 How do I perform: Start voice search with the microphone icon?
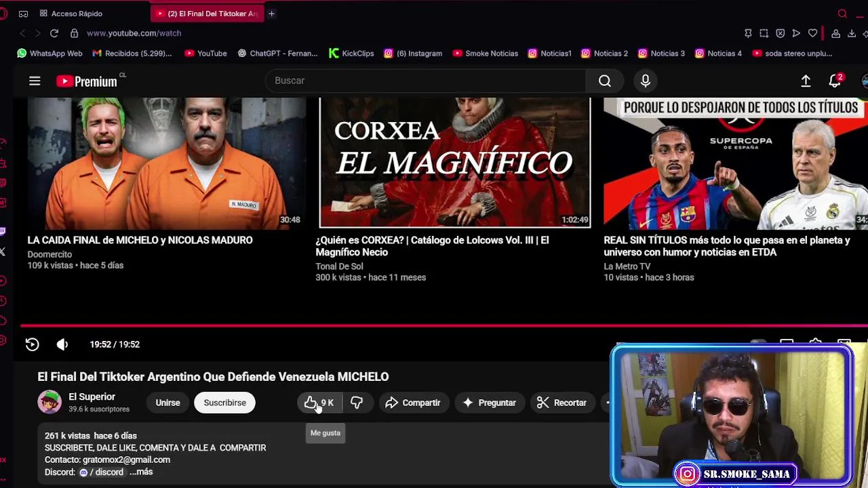(646, 81)
